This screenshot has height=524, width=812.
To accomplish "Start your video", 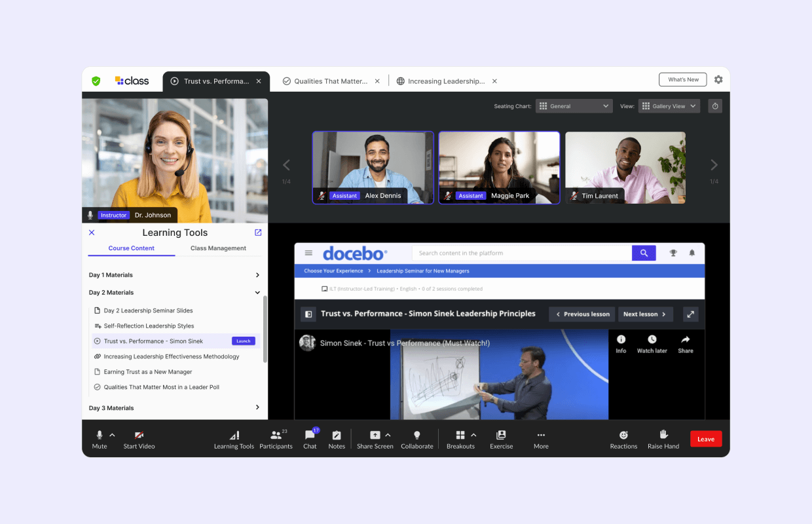I will pyautogui.click(x=139, y=439).
